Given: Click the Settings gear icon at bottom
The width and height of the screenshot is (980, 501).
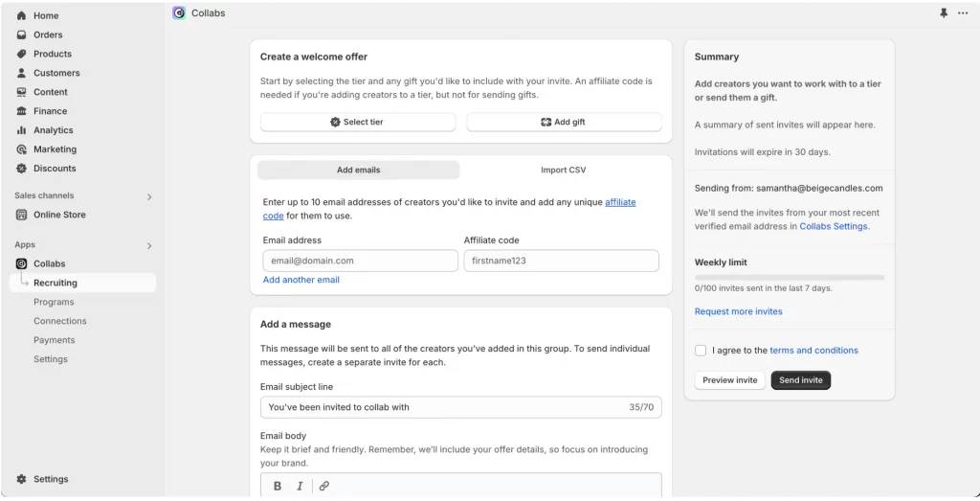Looking at the screenshot, I should point(21,478).
